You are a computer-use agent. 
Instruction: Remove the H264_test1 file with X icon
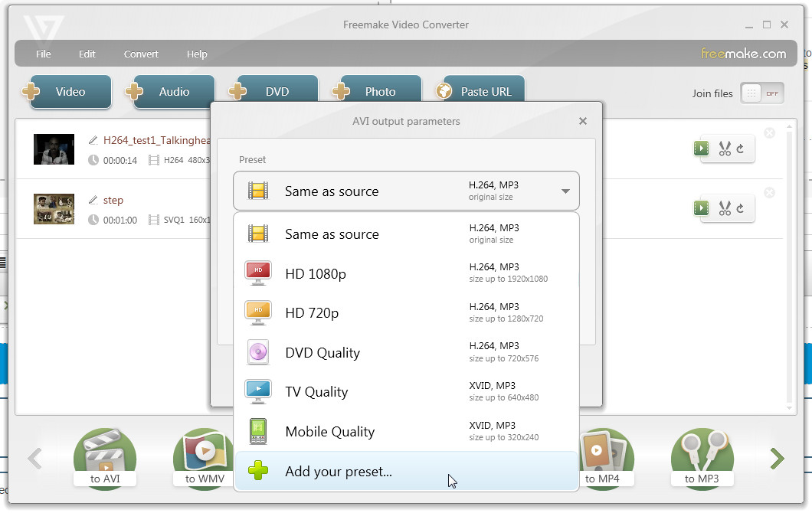click(x=770, y=133)
